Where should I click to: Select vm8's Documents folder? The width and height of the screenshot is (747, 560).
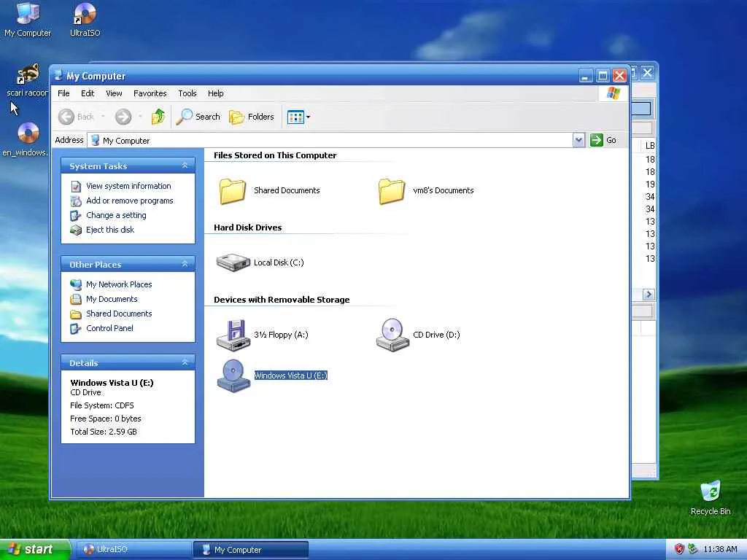point(392,191)
